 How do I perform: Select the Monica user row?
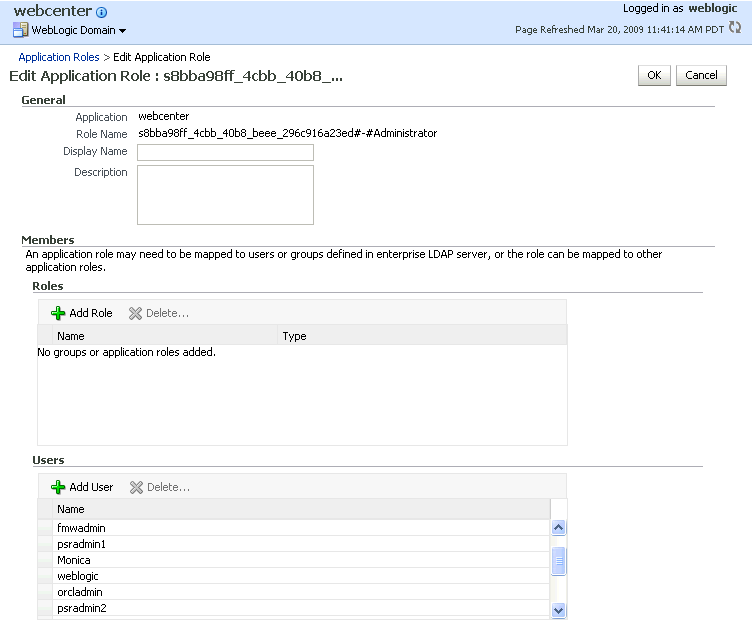[294, 560]
